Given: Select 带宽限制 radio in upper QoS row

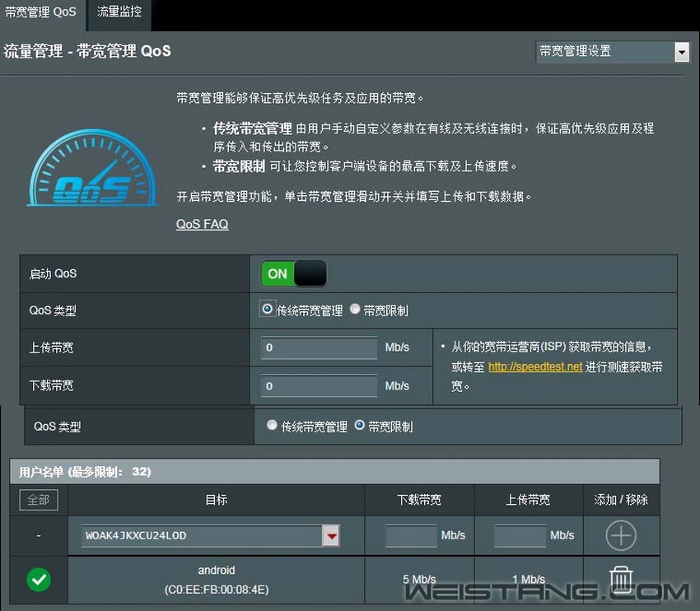Looking at the screenshot, I should coord(355,310).
